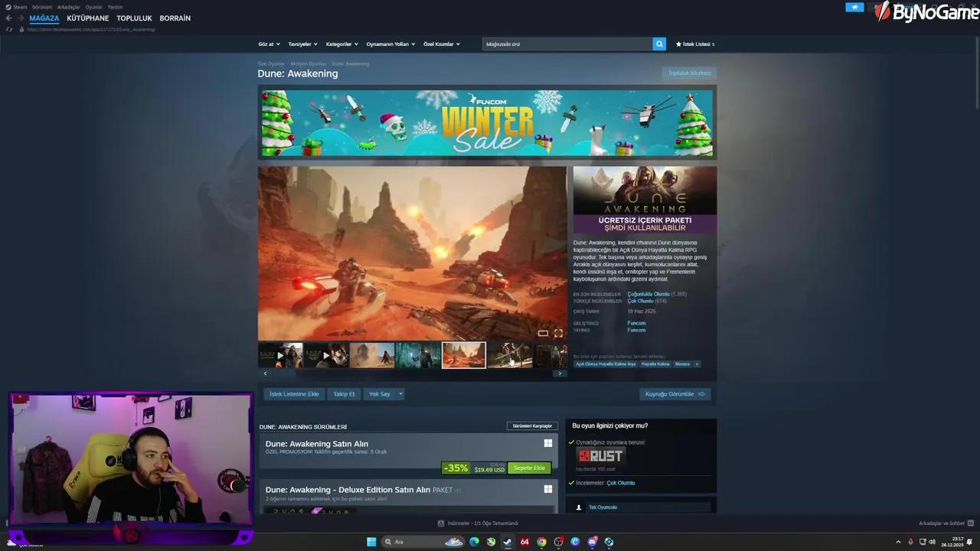Open Yayıncı Funcom link
This screenshot has height=551, width=980.
click(636, 330)
